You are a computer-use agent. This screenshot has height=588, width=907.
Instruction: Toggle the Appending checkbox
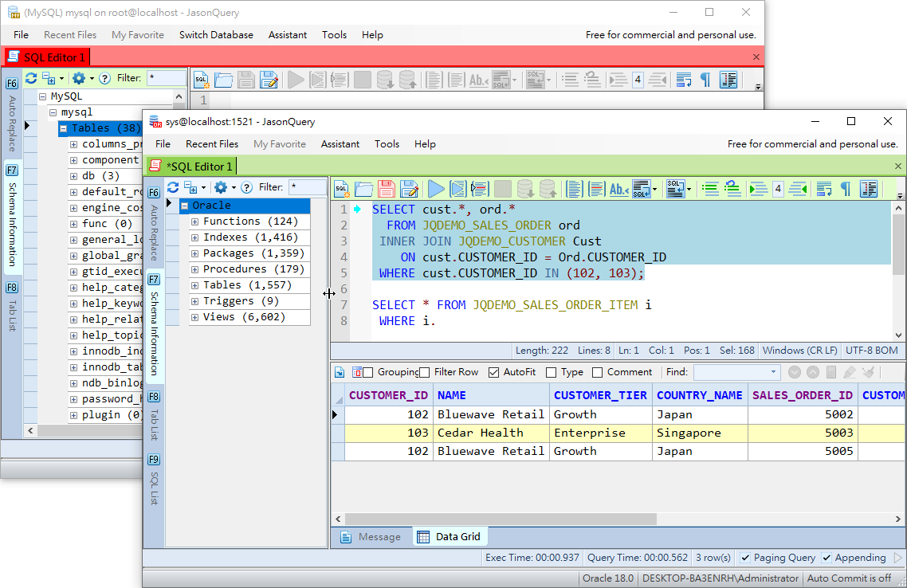[827, 558]
